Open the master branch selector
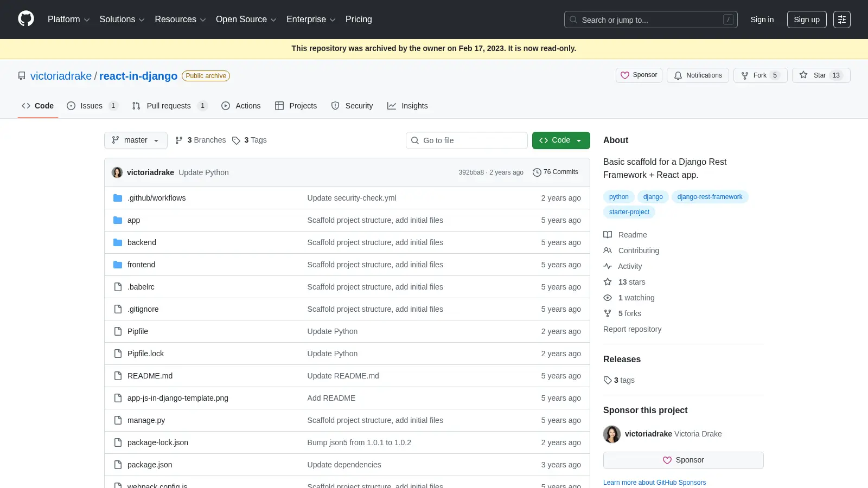Viewport: 868px width, 488px height. click(136, 140)
